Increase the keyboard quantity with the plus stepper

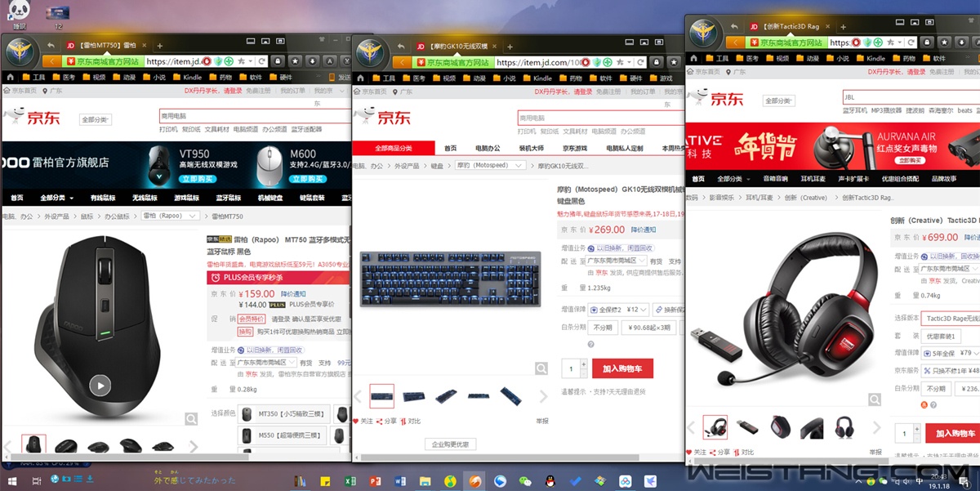pyautogui.click(x=585, y=365)
